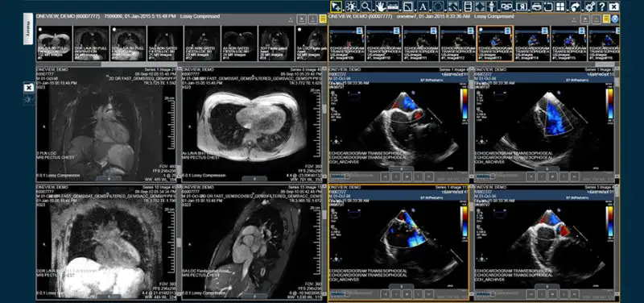Expand control handle in top-right echo pane
The height and width of the screenshot is (303, 644).
pos(547,169)
